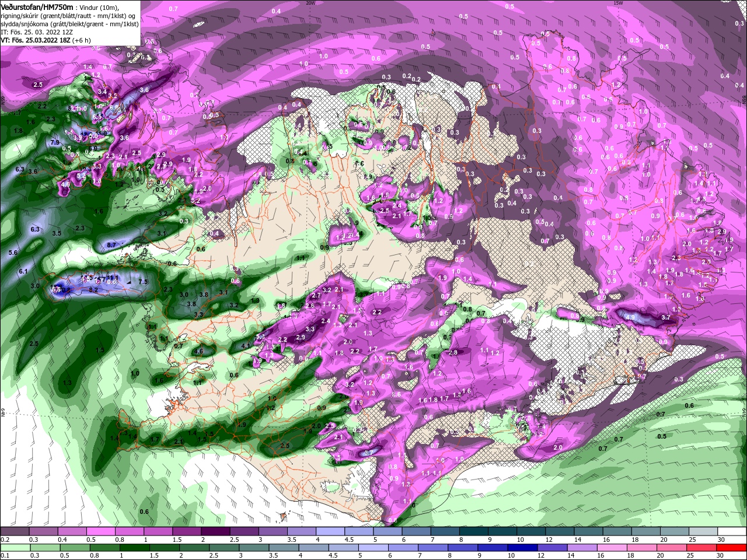The width and height of the screenshot is (747, 560).
Task: Click the 4.9 snowfall value on the map
Action: (630, 317)
